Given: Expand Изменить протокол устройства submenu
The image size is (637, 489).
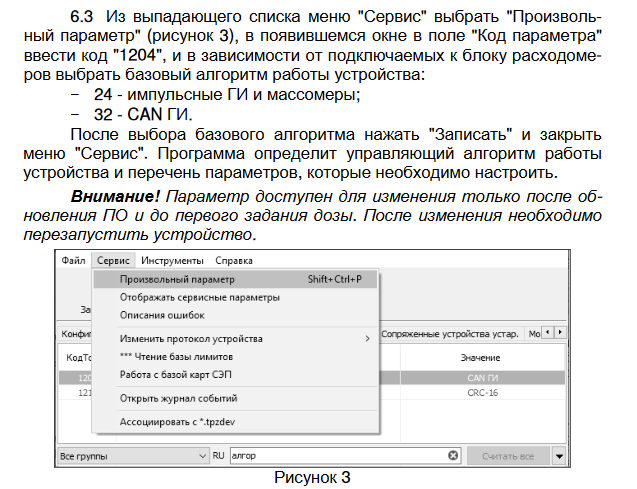Looking at the screenshot, I should point(235,339).
